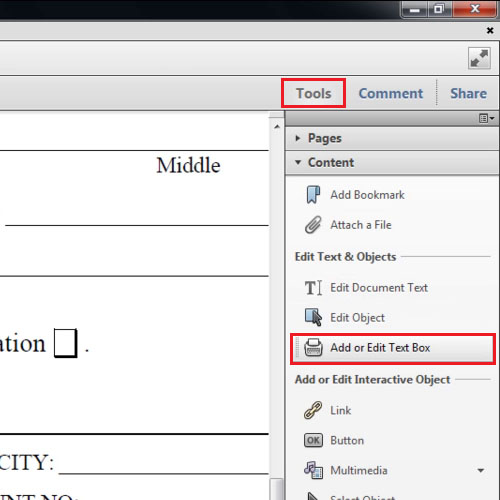Click the 'Multimedia' label
The height and width of the screenshot is (500, 500).
coord(359,470)
